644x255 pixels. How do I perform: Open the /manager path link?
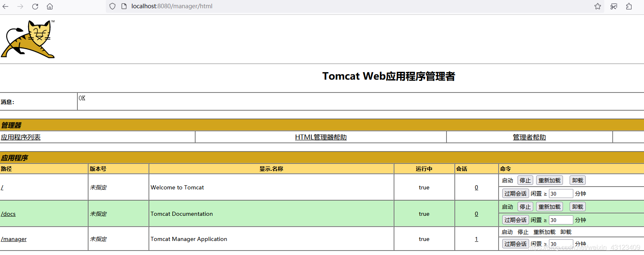pyautogui.click(x=14, y=239)
